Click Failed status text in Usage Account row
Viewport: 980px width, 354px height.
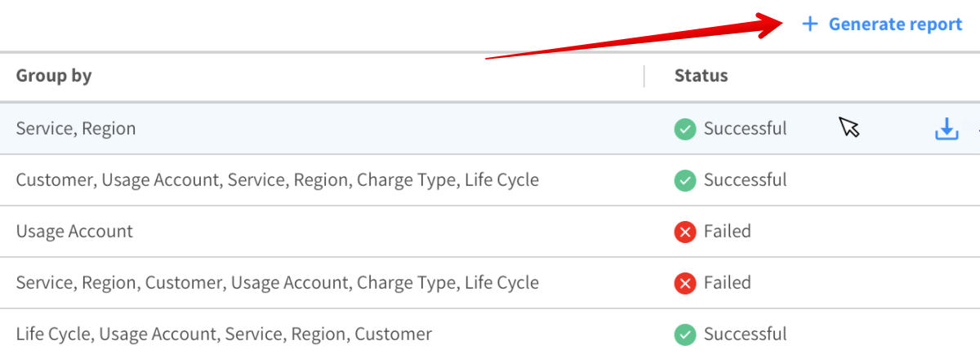tap(727, 232)
